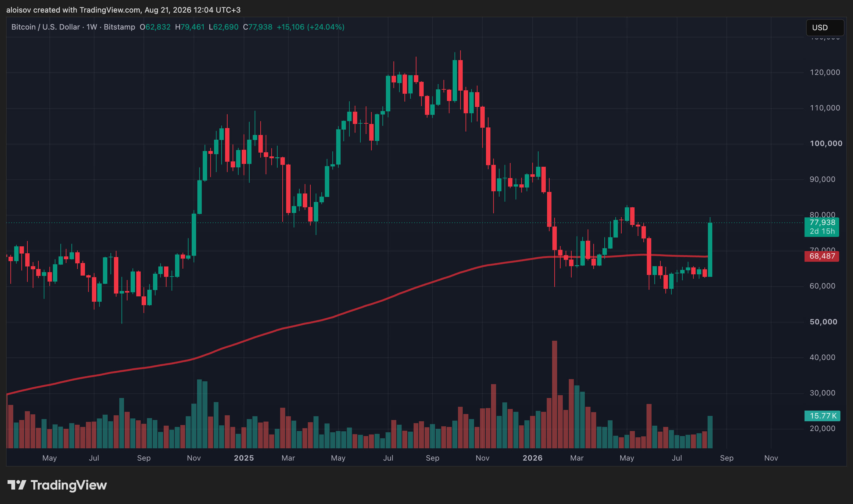Select the open value O62,832
Screen dimensions: 853x504
tap(155, 27)
